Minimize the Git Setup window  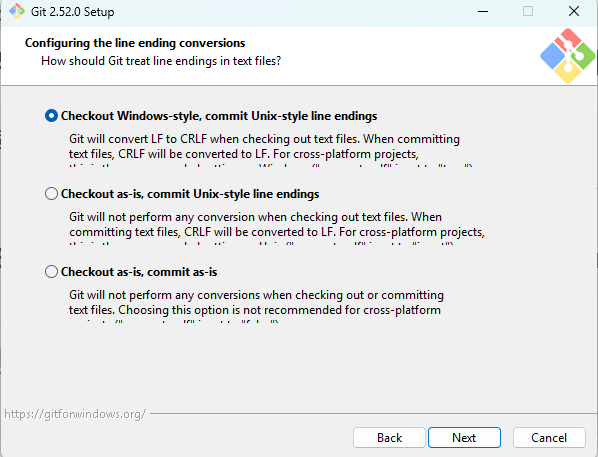click(x=483, y=11)
